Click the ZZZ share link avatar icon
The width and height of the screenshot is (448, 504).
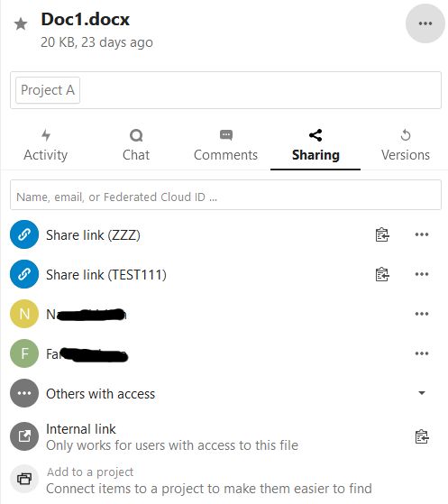pyautogui.click(x=24, y=234)
